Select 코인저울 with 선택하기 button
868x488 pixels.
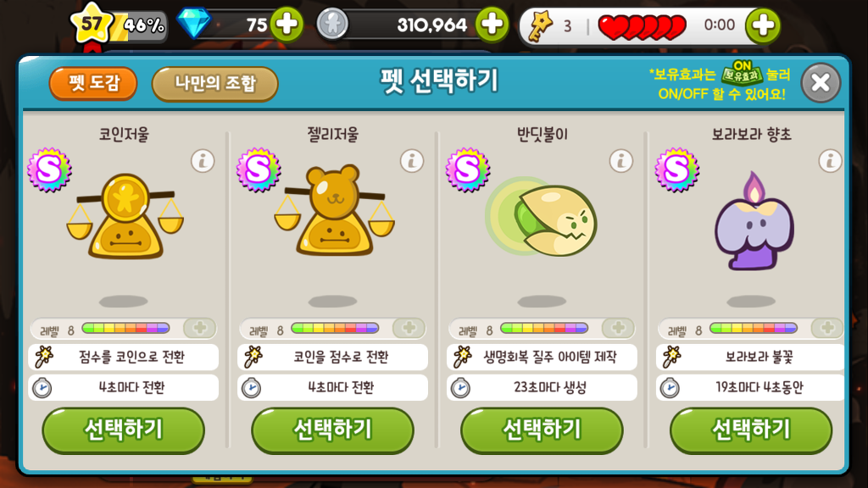124,430
